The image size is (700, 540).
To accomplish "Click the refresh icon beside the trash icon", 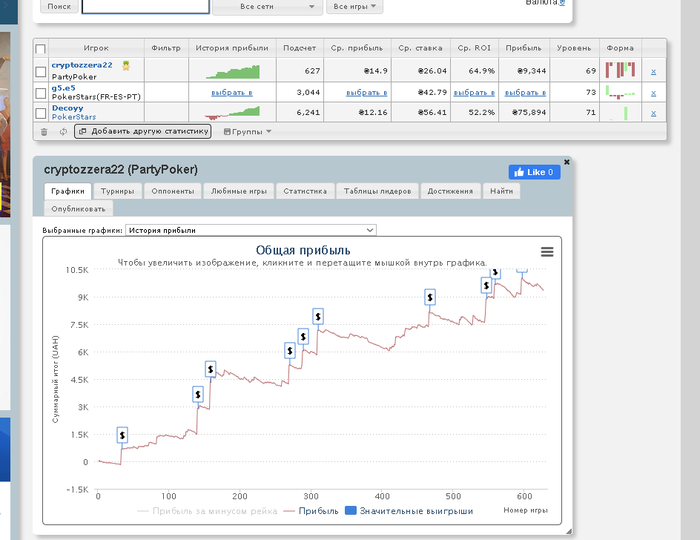I will click(63, 132).
